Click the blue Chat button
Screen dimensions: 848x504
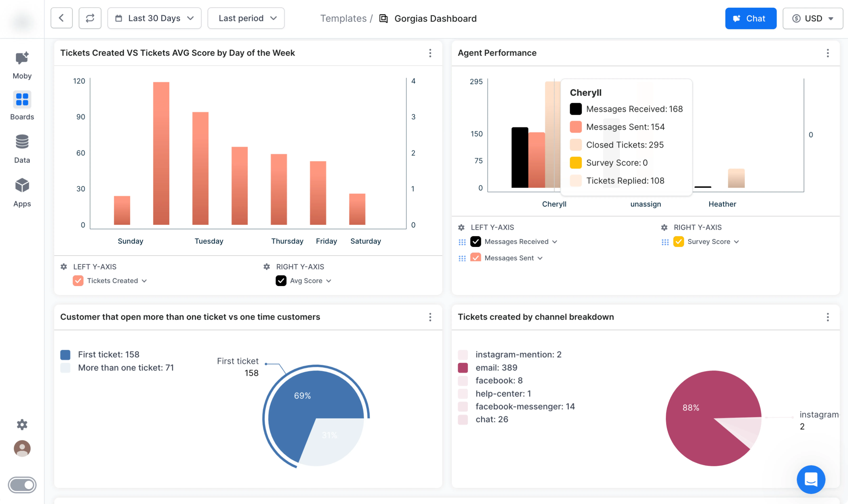[750, 18]
